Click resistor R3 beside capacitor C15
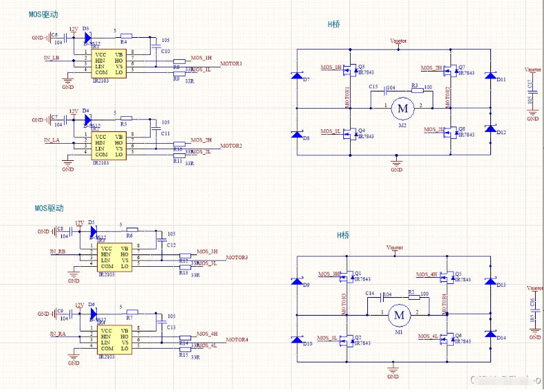Screen dimensions: 544x392 (417, 91)
